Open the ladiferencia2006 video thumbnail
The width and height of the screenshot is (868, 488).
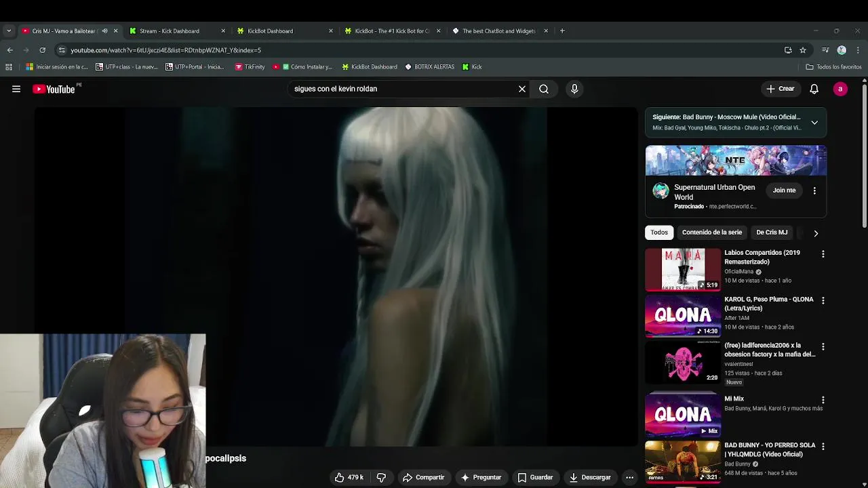(x=682, y=362)
